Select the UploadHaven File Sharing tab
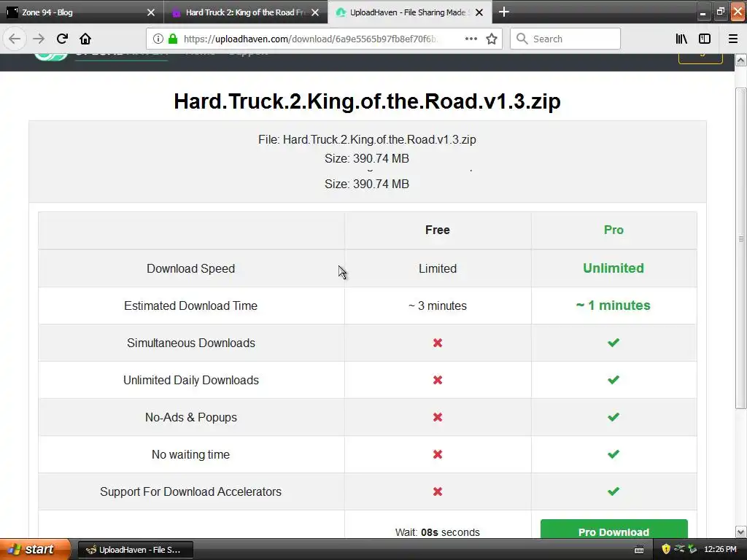The height and width of the screenshot is (560, 747). [410, 12]
